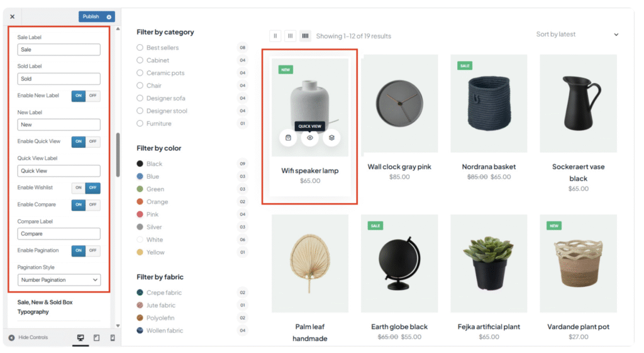Open the Sort by latest dropdown
Viewport: 644px width, 353px height.
coord(577,35)
